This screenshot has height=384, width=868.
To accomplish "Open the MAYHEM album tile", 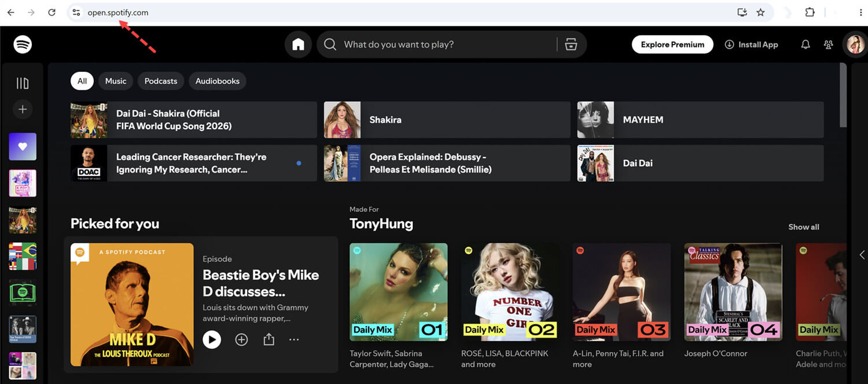I will pos(701,120).
